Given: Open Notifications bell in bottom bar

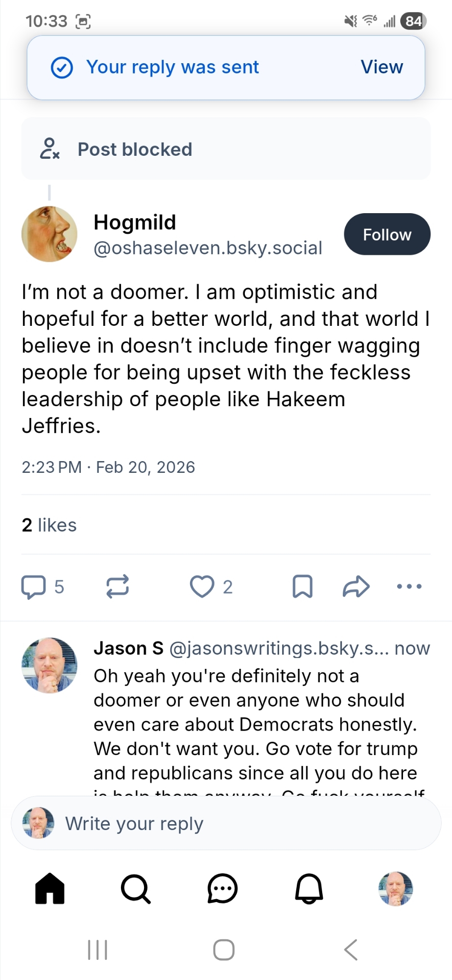Looking at the screenshot, I should click(309, 888).
